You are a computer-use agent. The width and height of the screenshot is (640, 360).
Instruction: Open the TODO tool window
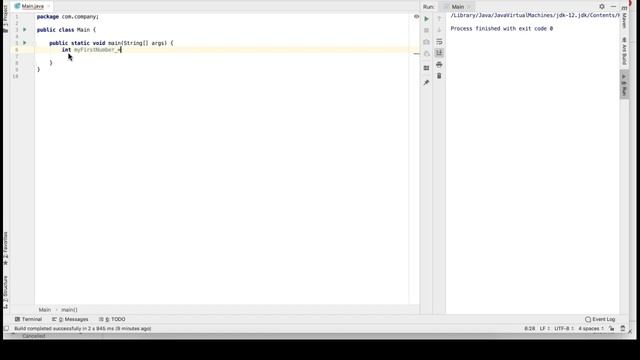click(x=112, y=319)
